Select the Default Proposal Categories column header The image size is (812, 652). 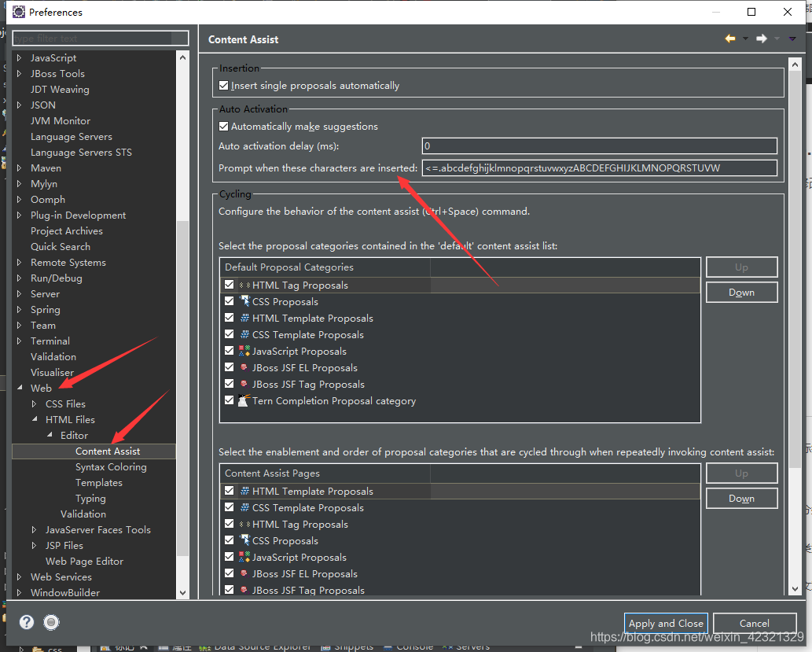click(x=325, y=267)
